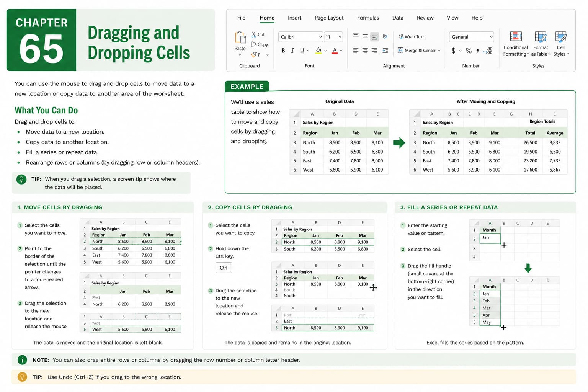Toggle Align Right in Alignment group
The width and height of the screenshot is (588, 392).
point(374,51)
